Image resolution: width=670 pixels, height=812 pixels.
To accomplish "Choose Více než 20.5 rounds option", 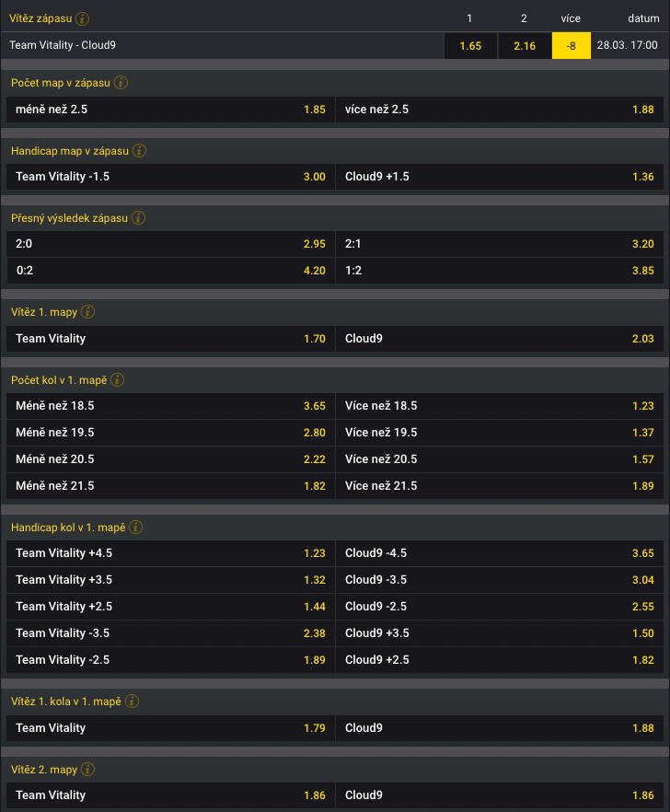I will tap(500, 459).
